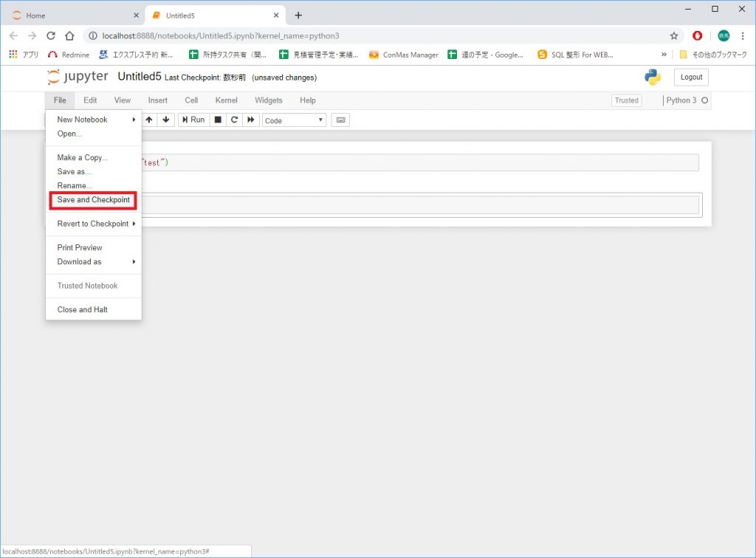The height and width of the screenshot is (558, 756).
Task: Bookmark this page with the star icon
Action: coord(673,35)
